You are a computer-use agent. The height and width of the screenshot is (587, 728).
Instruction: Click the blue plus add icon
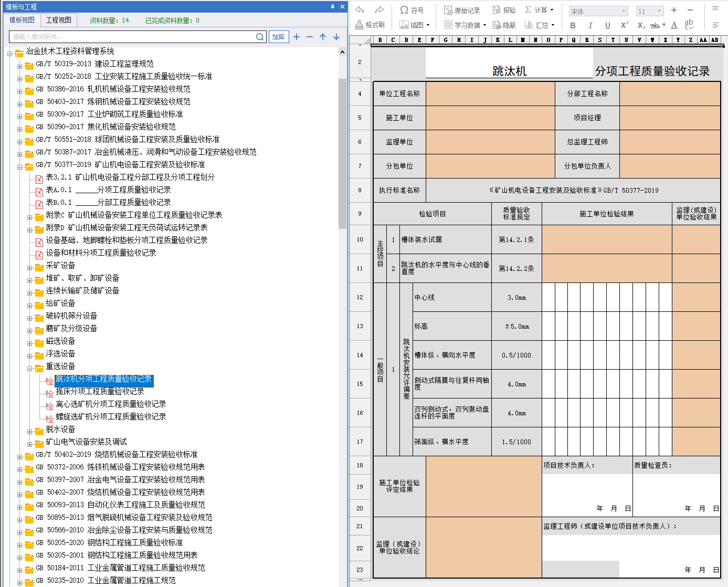pyautogui.click(x=297, y=37)
